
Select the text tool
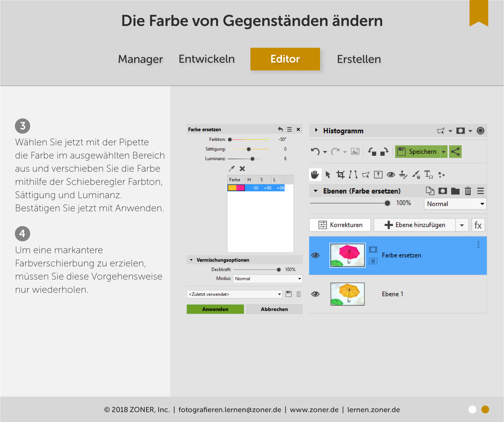(428, 174)
